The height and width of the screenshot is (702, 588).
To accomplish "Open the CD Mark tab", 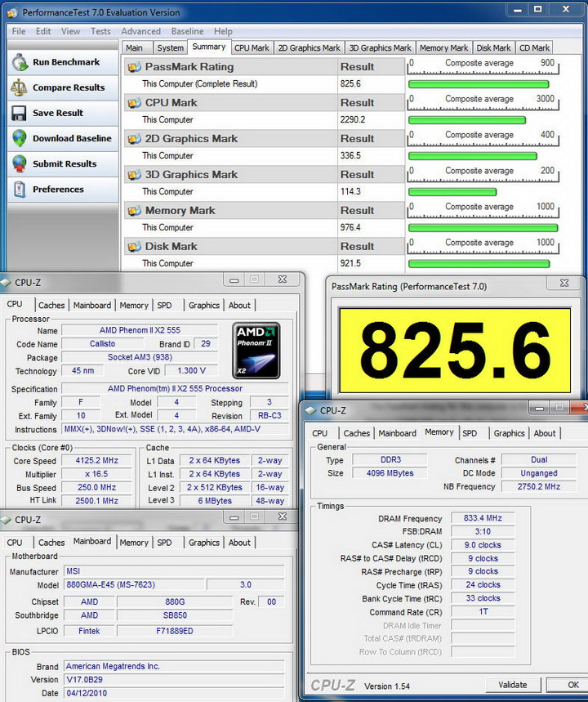I will tap(535, 48).
